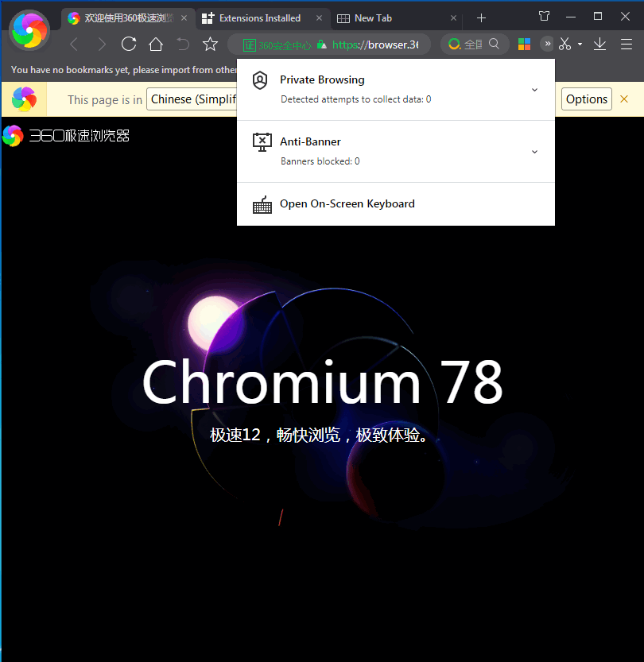Click the 360 search engine box
This screenshot has width=644, height=662.
(474, 44)
